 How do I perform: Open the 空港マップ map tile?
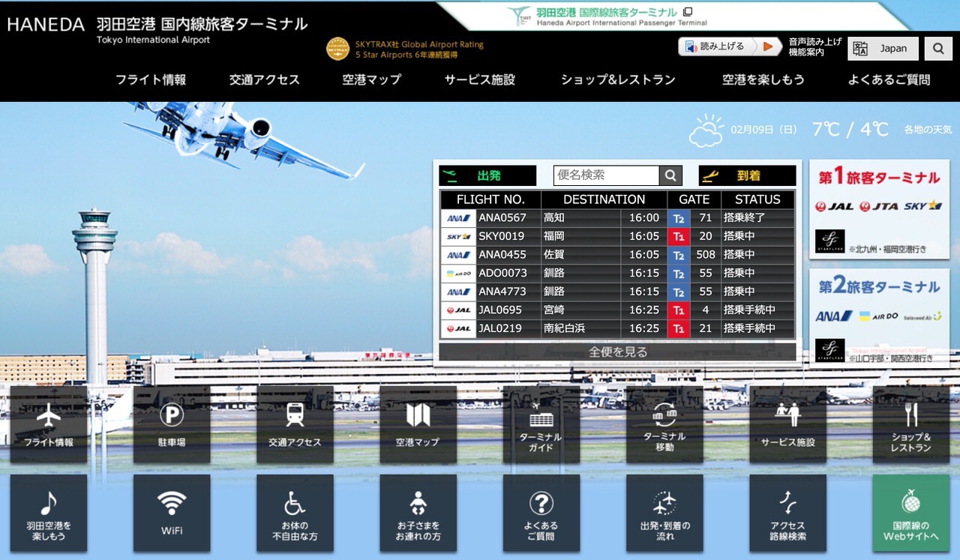tap(418, 425)
